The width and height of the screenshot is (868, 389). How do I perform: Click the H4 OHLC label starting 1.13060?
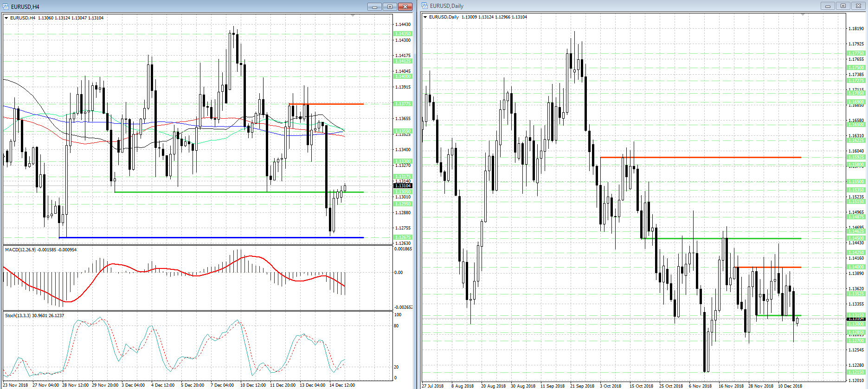tap(71, 18)
